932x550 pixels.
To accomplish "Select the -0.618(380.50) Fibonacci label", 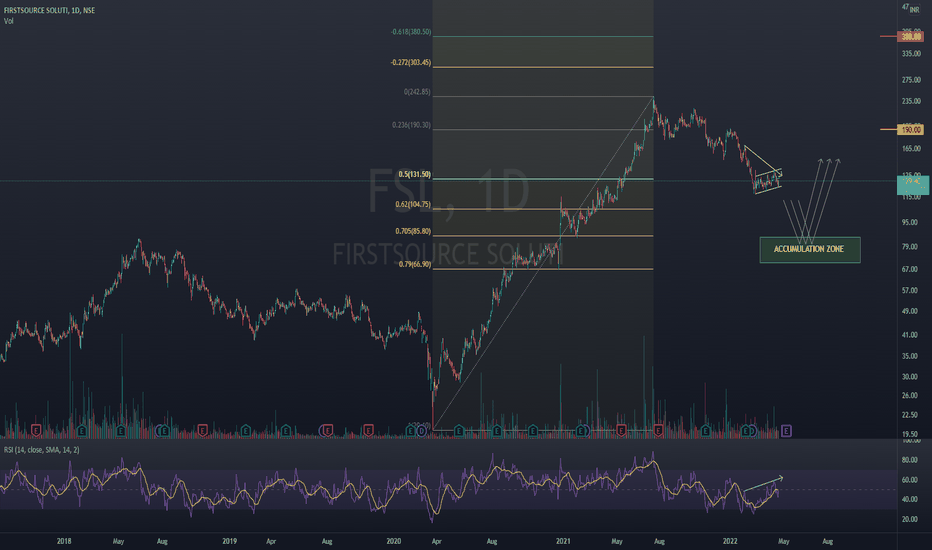I will point(411,32).
